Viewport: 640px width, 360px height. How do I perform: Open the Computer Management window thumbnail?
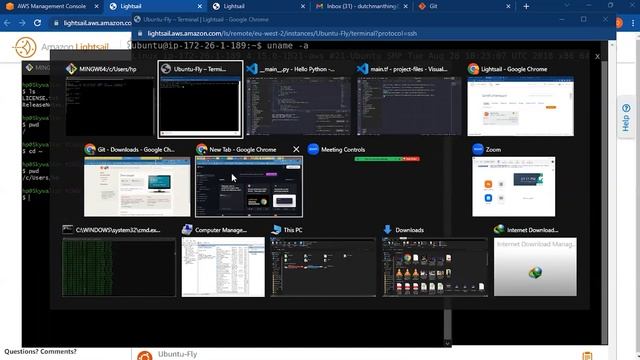coord(223,267)
